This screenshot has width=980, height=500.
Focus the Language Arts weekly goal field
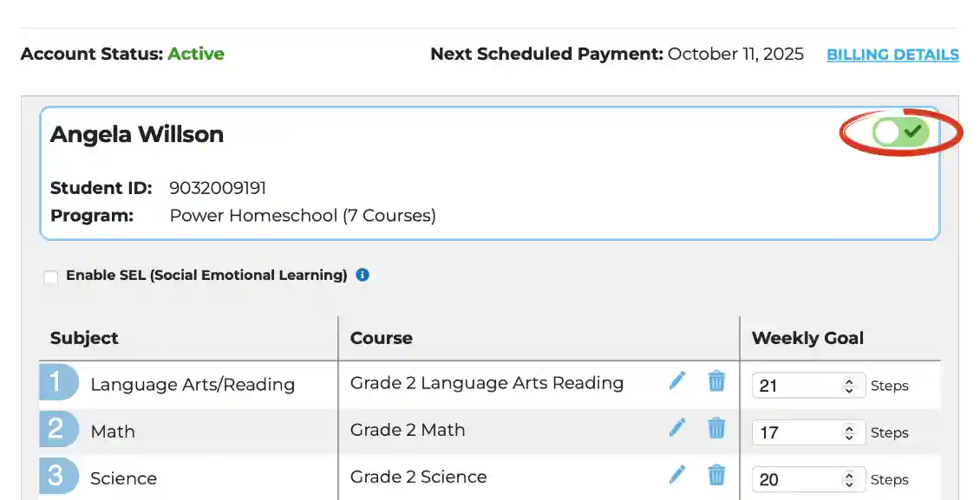tap(809, 385)
